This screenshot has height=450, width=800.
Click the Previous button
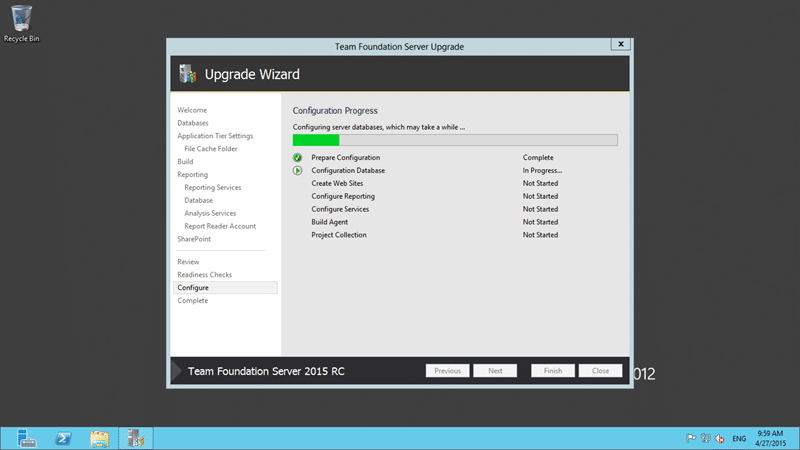tap(447, 371)
